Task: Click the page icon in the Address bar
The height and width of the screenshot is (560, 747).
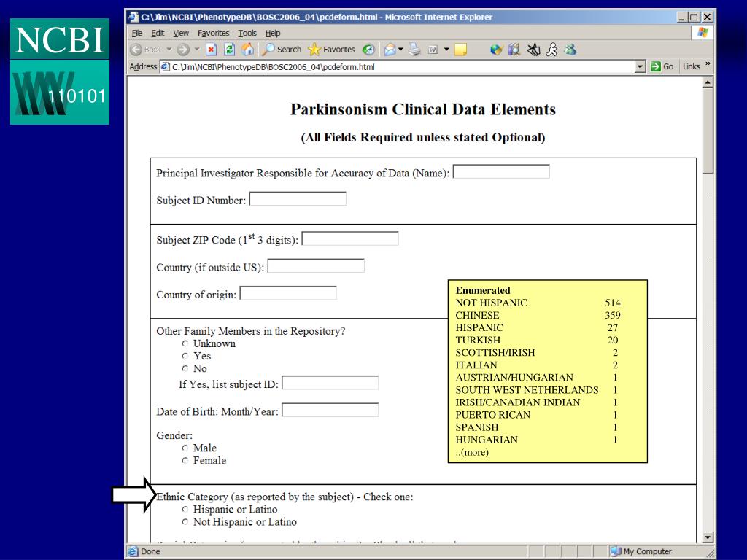Action: click(166, 66)
